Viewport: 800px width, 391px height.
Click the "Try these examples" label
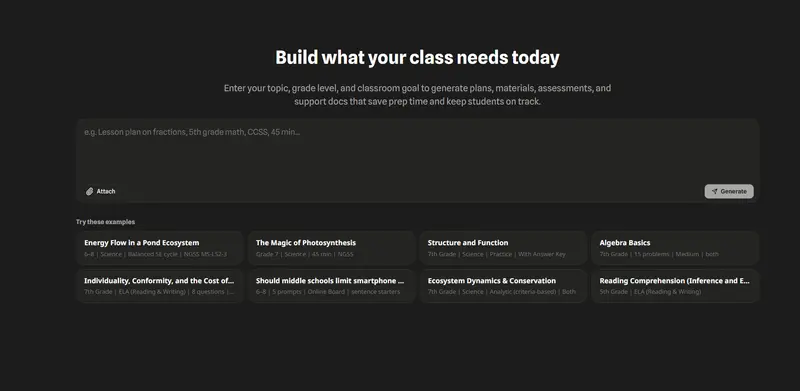(x=106, y=222)
